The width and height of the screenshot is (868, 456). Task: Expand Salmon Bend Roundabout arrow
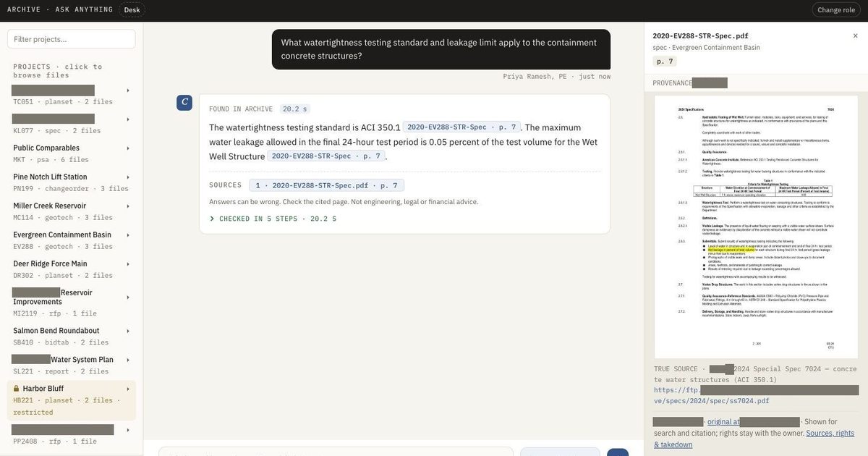(x=128, y=332)
